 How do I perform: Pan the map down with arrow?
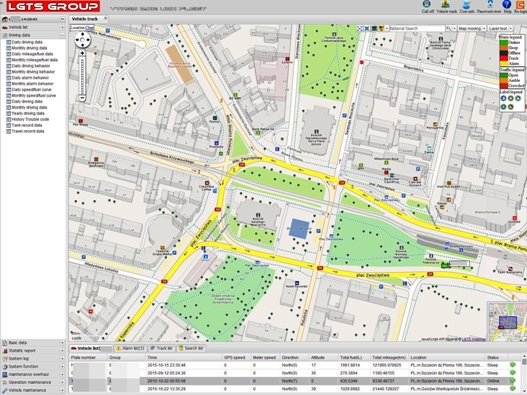[83, 46]
